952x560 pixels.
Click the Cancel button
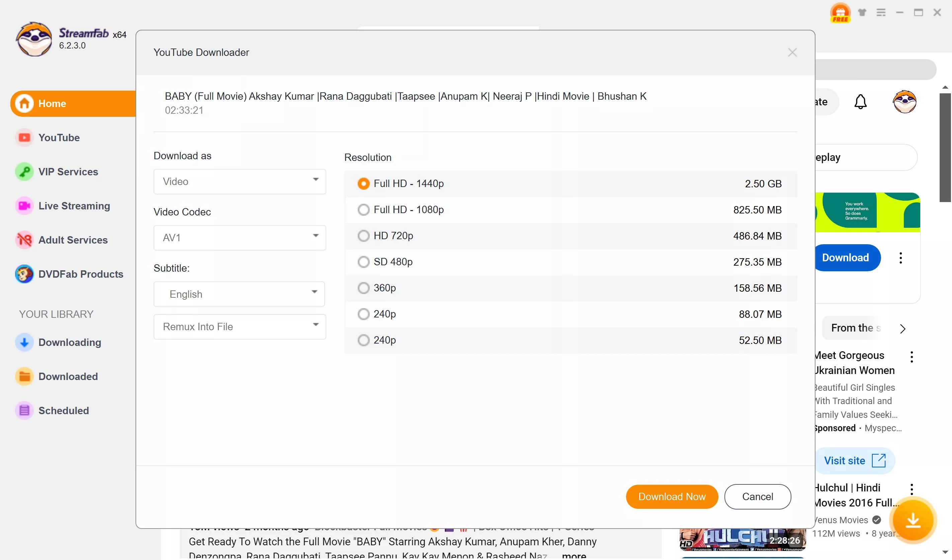coord(758,497)
